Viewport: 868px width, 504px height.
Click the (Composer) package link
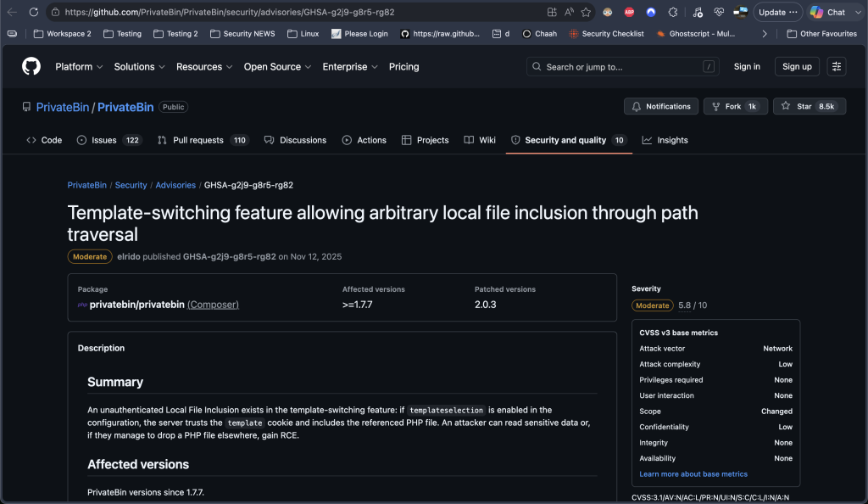[213, 305]
